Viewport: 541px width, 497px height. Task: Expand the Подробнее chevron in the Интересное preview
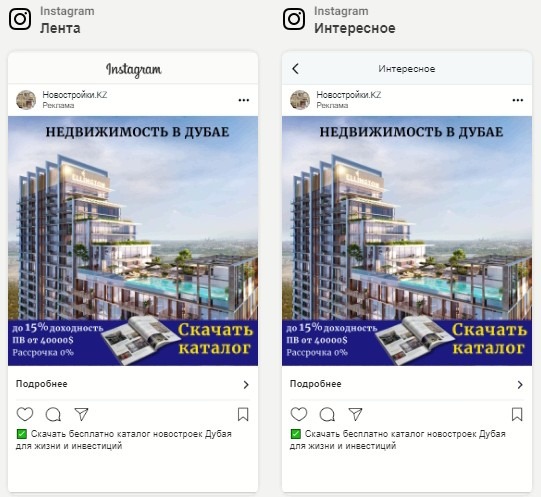click(x=520, y=384)
